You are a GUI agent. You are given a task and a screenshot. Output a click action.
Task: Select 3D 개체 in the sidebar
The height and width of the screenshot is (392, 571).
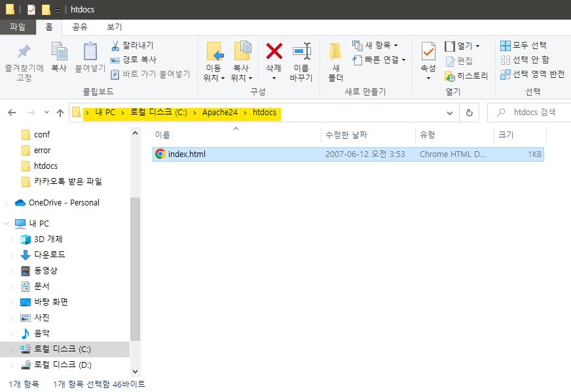[x=41, y=239]
